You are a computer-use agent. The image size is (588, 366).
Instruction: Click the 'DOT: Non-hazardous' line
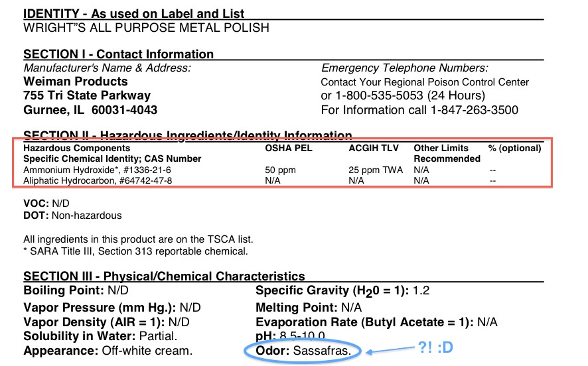click(72, 215)
